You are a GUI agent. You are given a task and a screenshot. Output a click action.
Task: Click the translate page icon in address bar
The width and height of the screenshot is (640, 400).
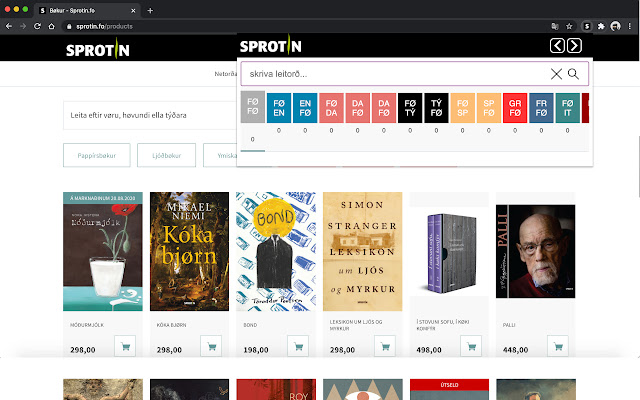555,26
